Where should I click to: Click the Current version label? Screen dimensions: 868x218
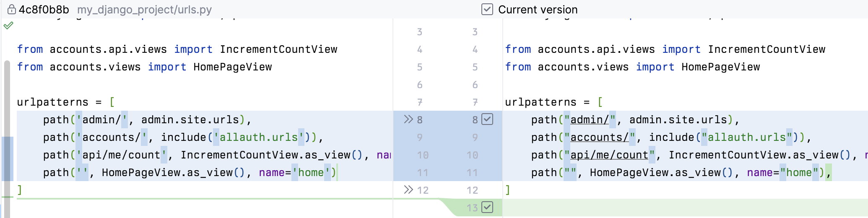538,9
